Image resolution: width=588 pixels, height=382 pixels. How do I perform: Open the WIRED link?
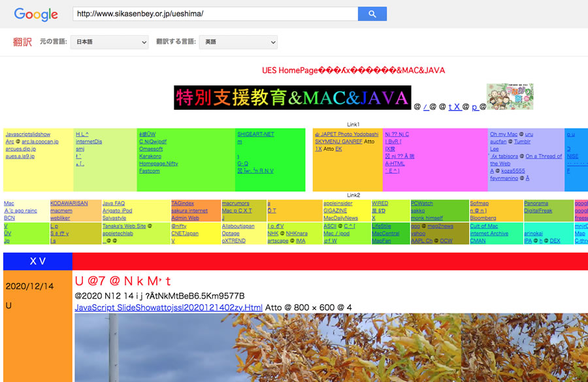tap(380, 203)
